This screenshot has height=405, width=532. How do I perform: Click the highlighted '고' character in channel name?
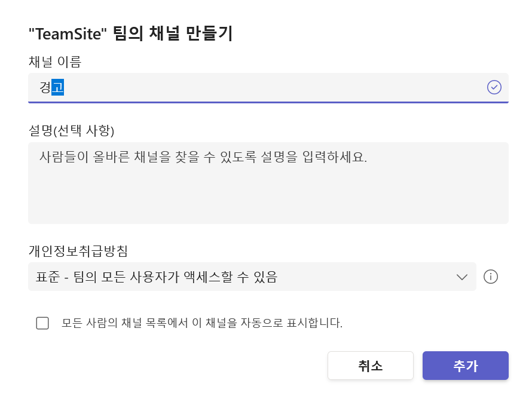tap(57, 87)
